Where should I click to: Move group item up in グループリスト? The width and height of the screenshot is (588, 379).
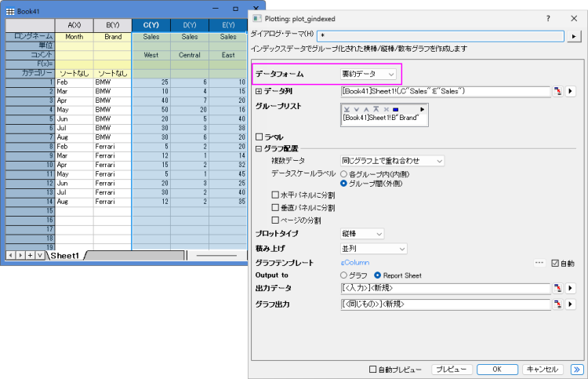click(366, 110)
